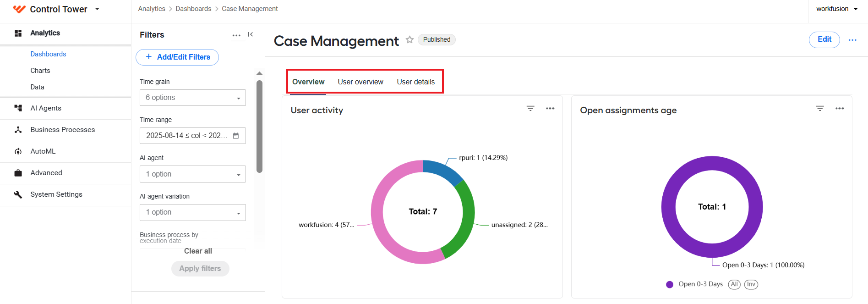Open the User activity chart options menu
The width and height of the screenshot is (868, 304).
(x=550, y=108)
